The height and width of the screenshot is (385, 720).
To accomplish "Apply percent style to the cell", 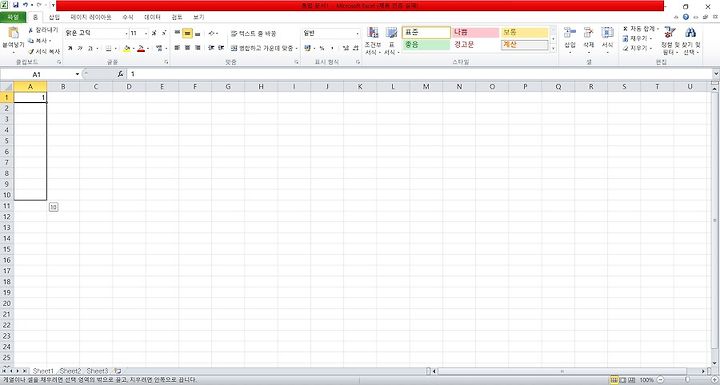I will pyautogui.click(x=322, y=48).
